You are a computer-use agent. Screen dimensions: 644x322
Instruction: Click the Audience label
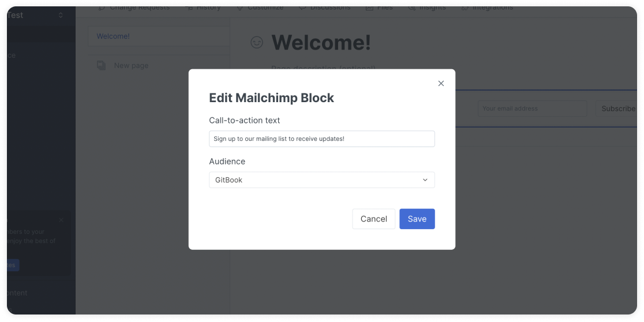click(x=227, y=162)
